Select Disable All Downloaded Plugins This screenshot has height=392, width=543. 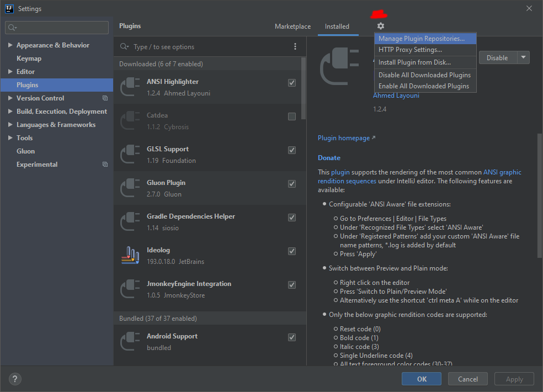pyautogui.click(x=425, y=75)
